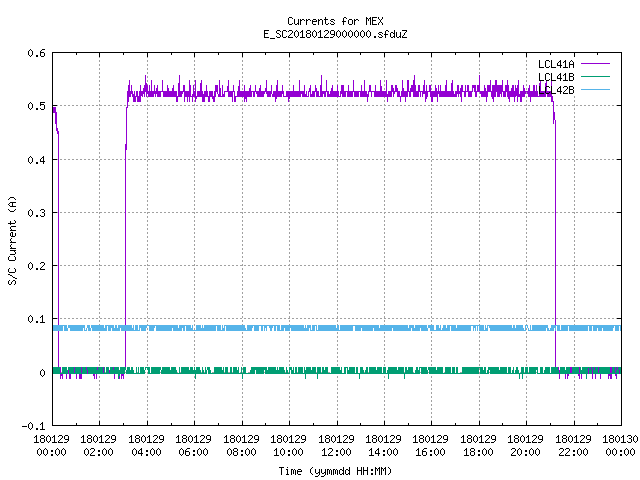This screenshot has width=640, height=480.
Task: Select the filename text "E_SC20180129000000.sfduZ"
Action: [335, 34]
